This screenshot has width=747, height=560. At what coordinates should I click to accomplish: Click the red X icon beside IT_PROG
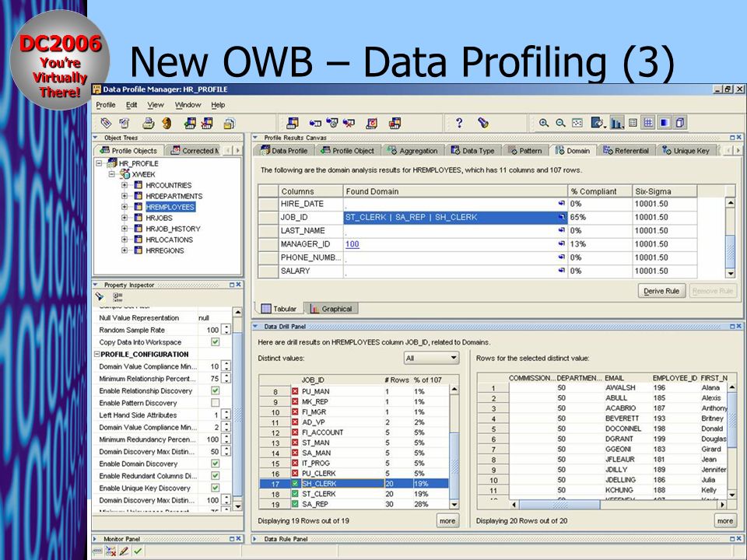point(295,463)
